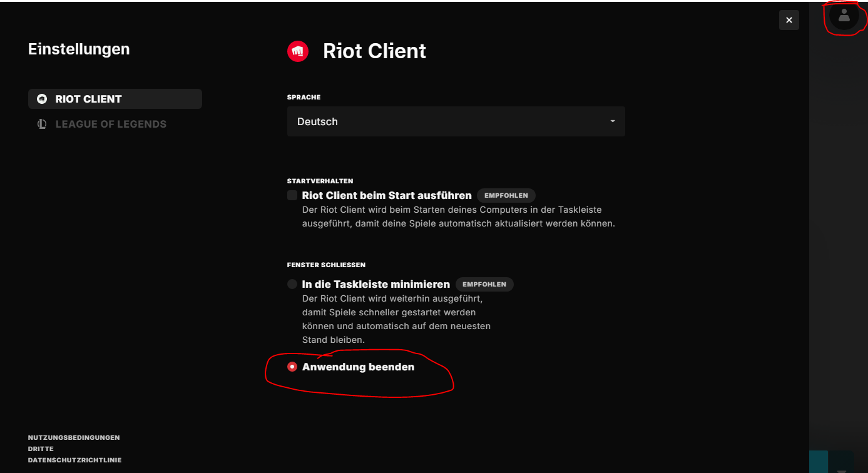Click the chevron next to Deutsch
Viewport: 868px width, 473px height.
pos(612,121)
